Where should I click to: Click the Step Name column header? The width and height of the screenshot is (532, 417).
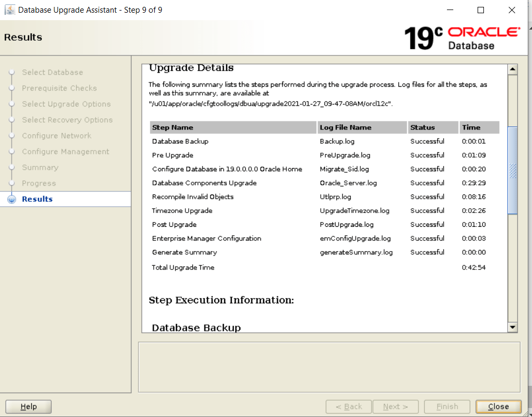click(x=173, y=127)
